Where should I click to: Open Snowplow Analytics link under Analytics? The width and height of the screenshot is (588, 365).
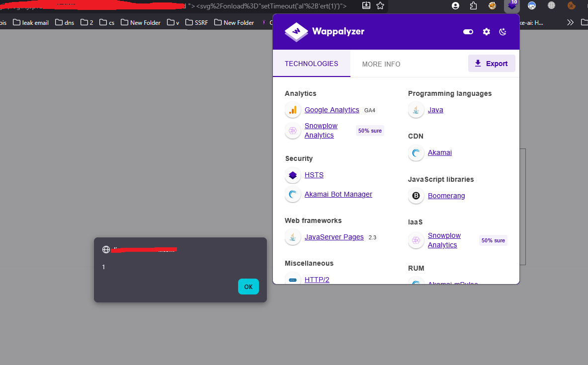321,131
